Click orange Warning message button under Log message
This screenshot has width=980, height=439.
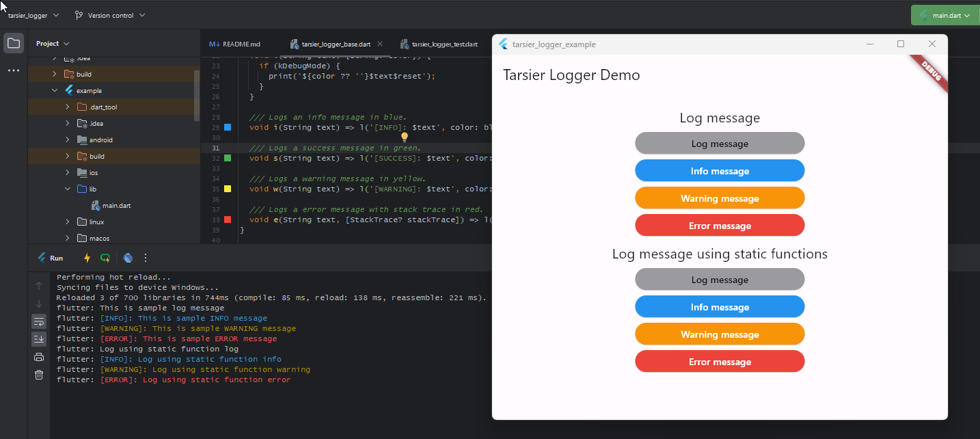tap(720, 198)
